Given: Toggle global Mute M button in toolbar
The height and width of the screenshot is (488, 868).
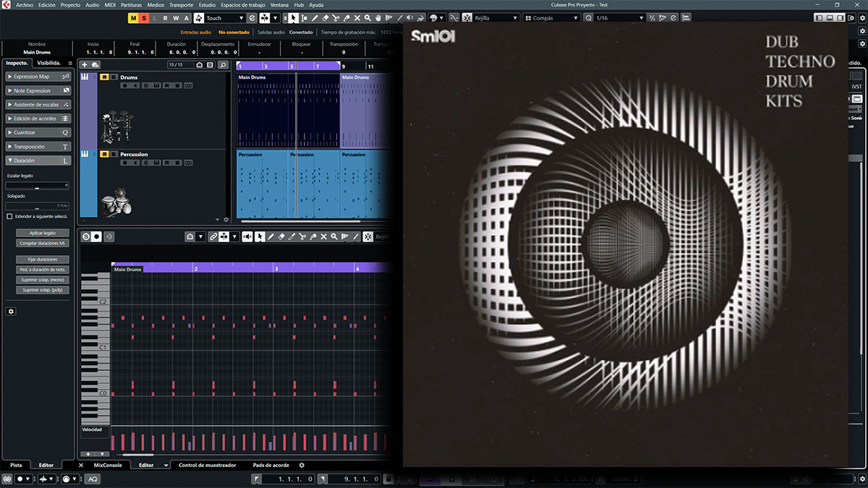Looking at the screenshot, I should coord(132,17).
